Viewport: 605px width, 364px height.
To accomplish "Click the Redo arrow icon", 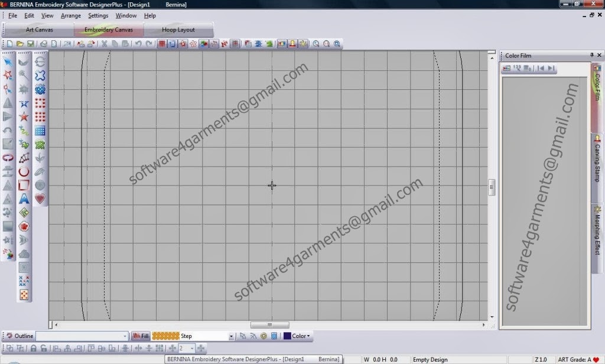I will pyautogui.click(x=149, y=44).
